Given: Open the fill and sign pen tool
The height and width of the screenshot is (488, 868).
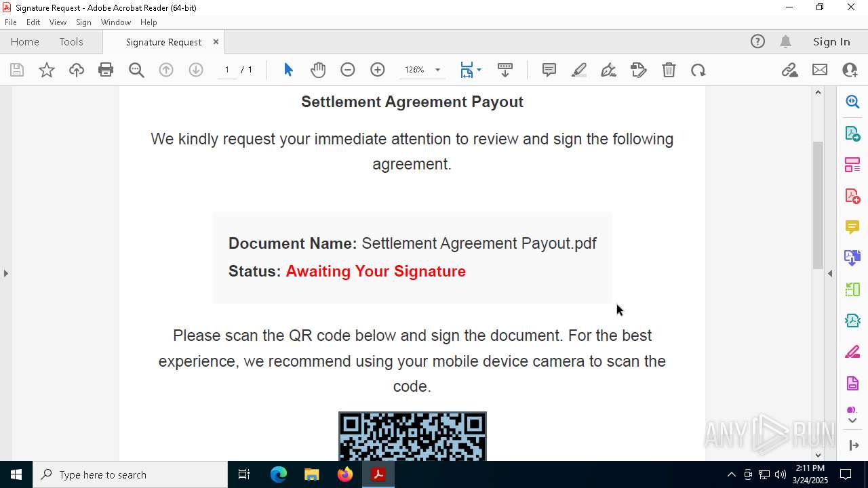Looking at the screenshot, I should 608,70.
